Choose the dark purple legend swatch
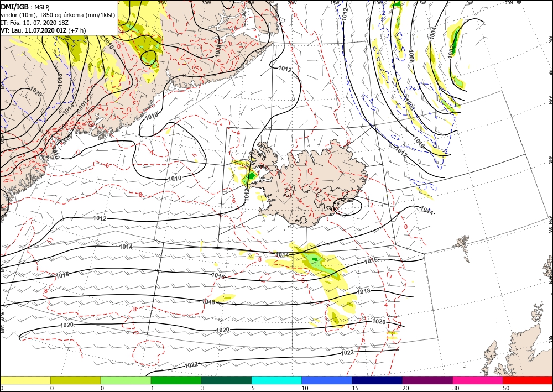This screenshot has width=553, height=392. tap(427, 380)
